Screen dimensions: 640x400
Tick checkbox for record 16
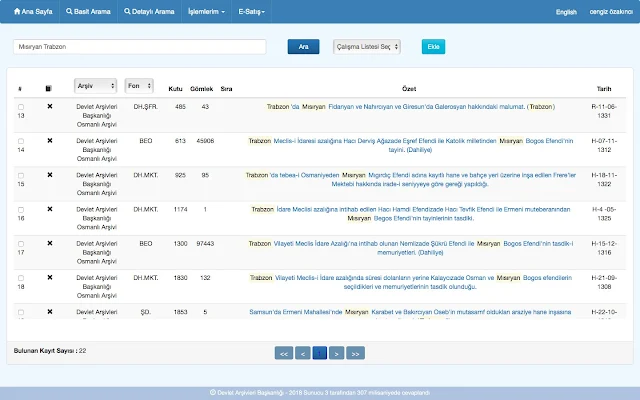click(21, 210)
